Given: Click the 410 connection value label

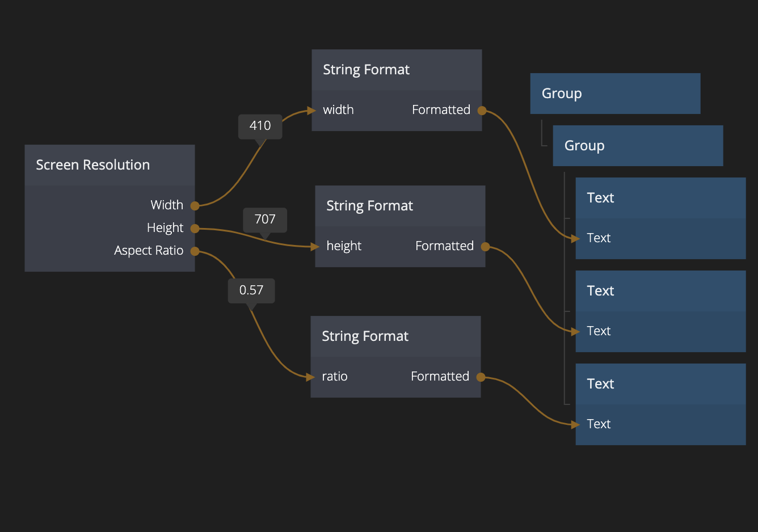Looking at the screenshot, I should click(260, 126).
